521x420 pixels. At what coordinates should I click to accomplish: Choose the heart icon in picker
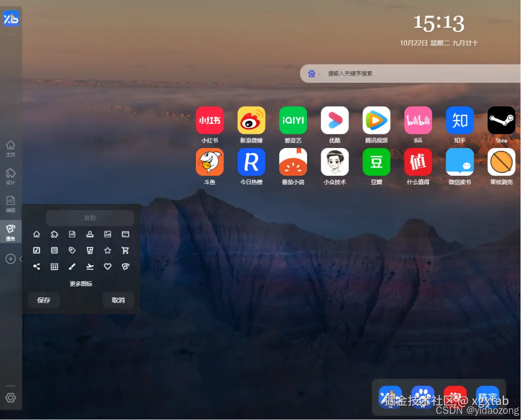point(108,266)
